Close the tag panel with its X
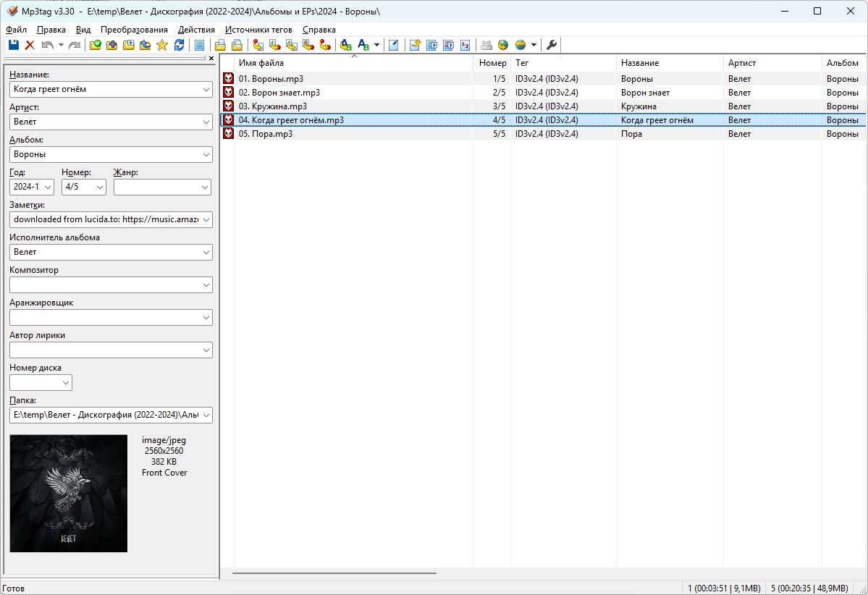868x595 pixels. click(x=211, y=59)
